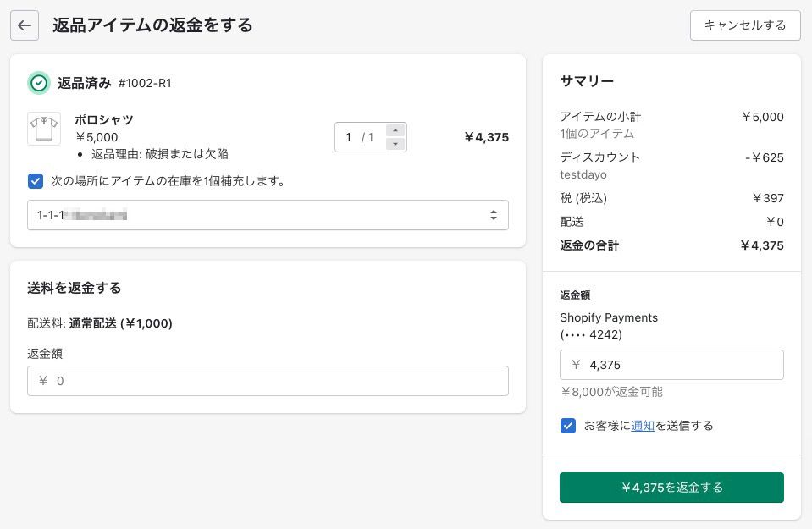Toggle send notification to customer checkbox

[x=568, y=426]
